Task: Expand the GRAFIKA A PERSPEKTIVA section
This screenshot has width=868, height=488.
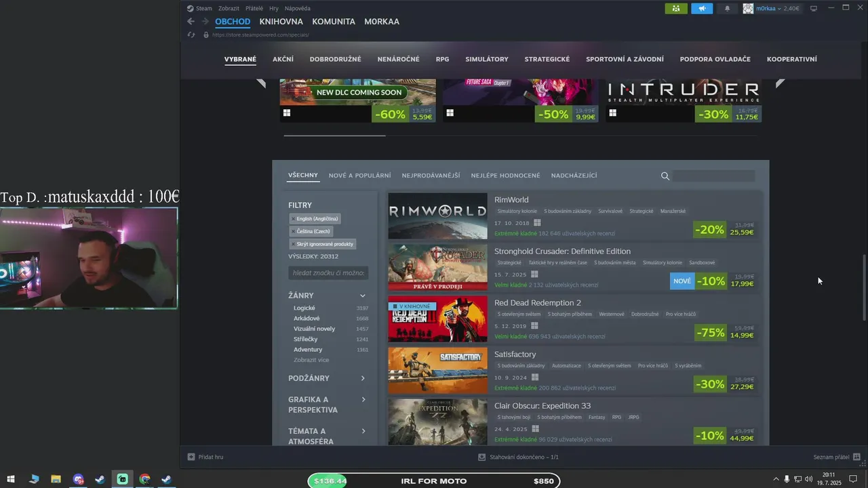Action: pyautogui.click(x=363, y=400)
